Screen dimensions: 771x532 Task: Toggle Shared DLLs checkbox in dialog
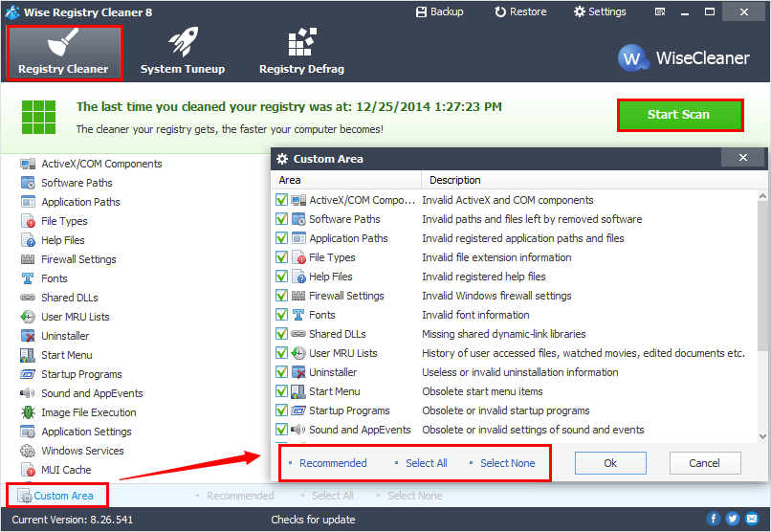pyautogui.click(x=282, y=334)
